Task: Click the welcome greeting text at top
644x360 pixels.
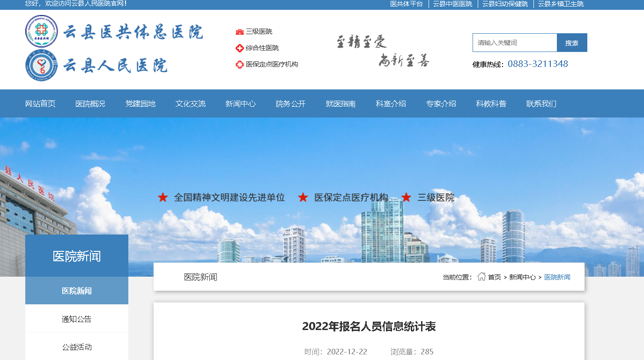Action: click(76, 4)
